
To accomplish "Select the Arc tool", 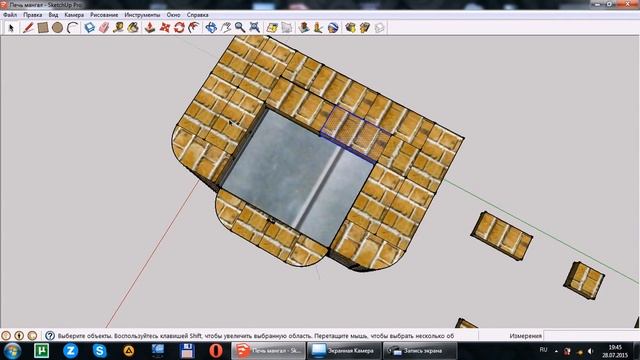I will click(72, 28).
